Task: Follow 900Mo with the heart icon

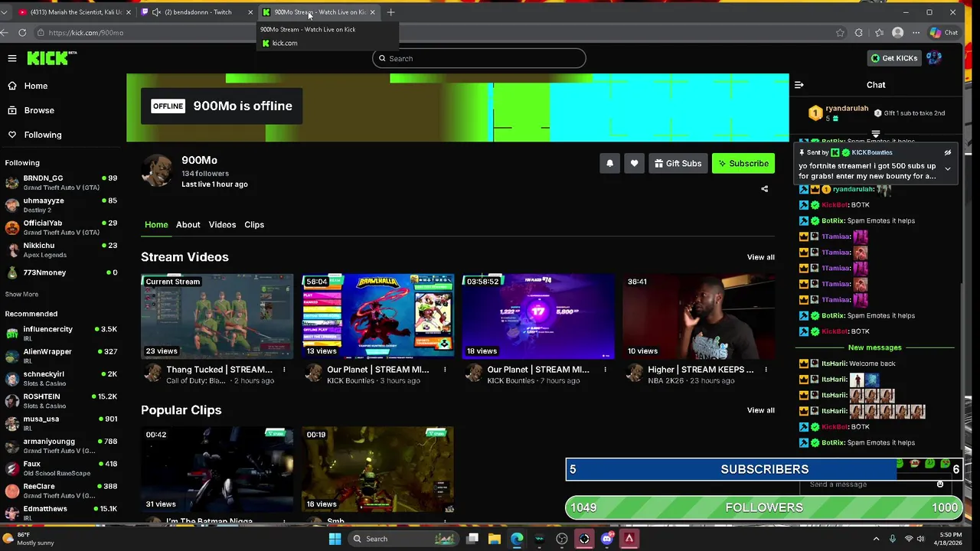Action: pyautogui.click(x=634, y=163)
